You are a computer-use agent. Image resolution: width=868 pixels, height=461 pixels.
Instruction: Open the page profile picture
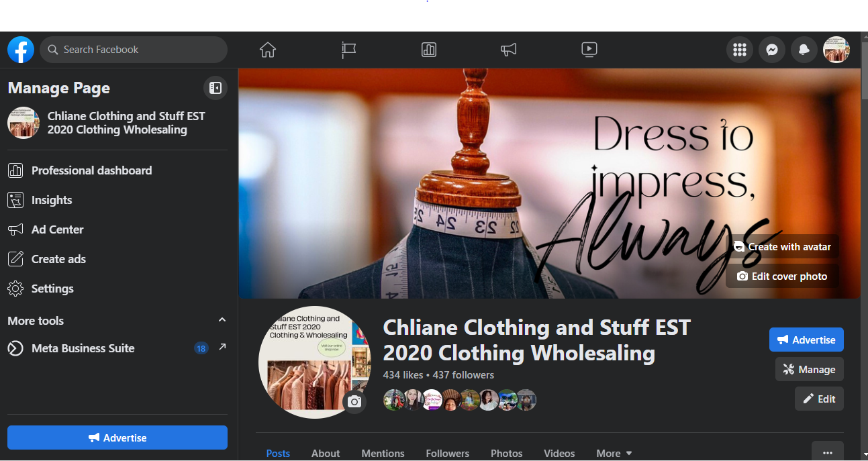tap(314, 362)
